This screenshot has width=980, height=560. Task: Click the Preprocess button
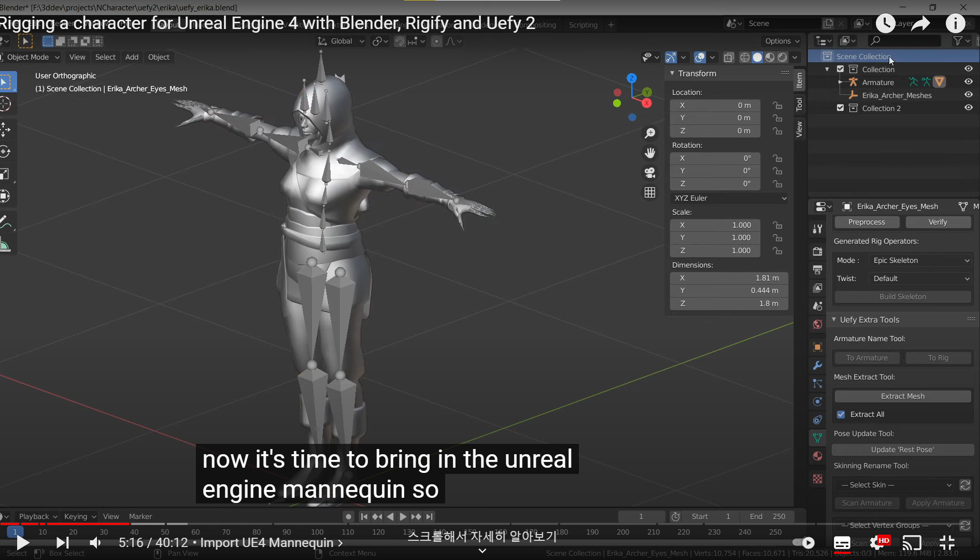click(x=867, y=222)
